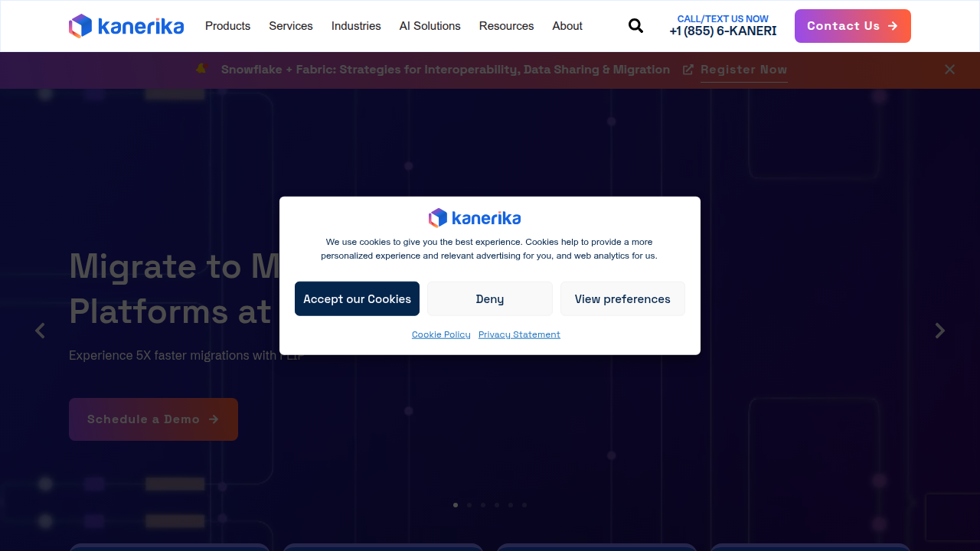Click the Snowflake + Fabric banner text
The width and height of the screenshot is (980, 551).
pos(446,70)
